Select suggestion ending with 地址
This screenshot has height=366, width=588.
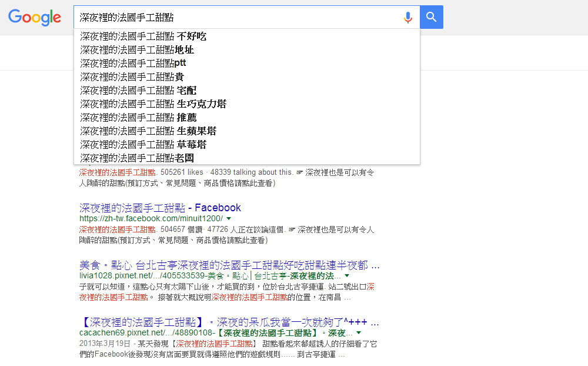click(247, 50)
